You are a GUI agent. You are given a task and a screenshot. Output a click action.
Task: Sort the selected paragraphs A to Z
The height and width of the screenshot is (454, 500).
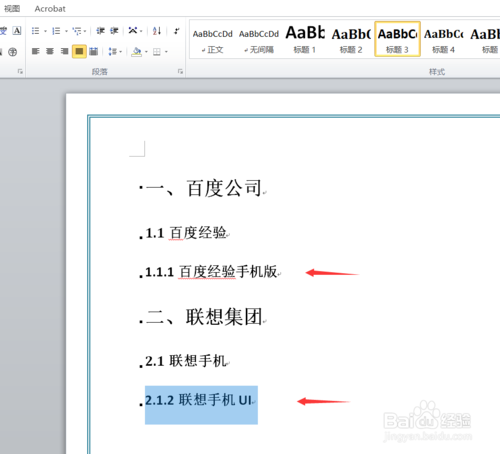pyautogui.click(x=157, y=31)
